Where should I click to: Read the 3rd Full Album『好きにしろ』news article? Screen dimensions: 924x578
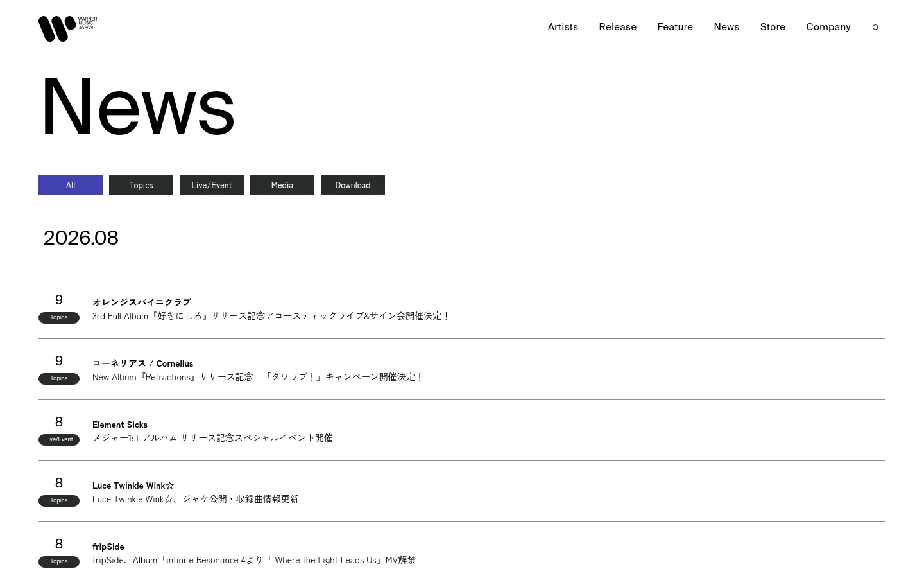tap(271, 316)
